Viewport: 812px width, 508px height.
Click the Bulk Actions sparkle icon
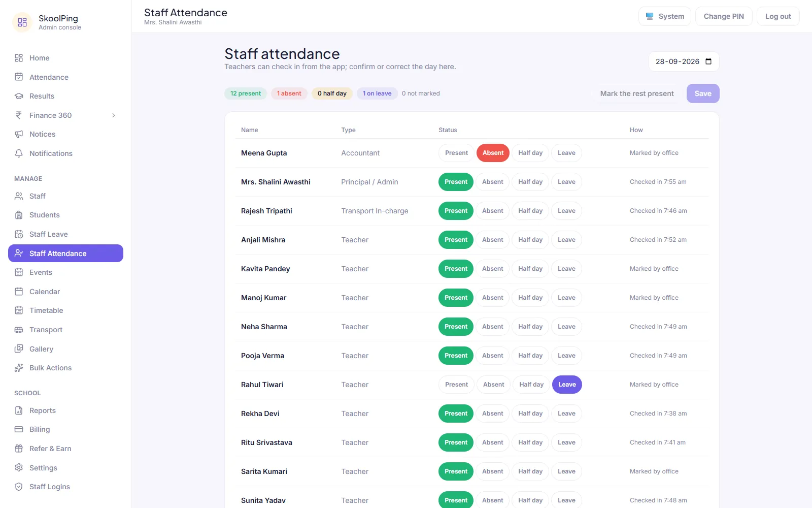pyautogui.click(x=19, y=368)
